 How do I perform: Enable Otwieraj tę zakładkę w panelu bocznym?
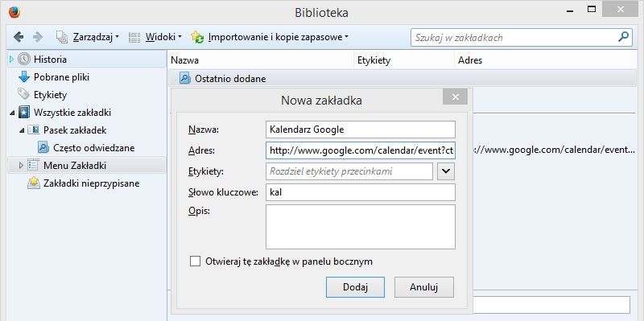click(195, 261)
